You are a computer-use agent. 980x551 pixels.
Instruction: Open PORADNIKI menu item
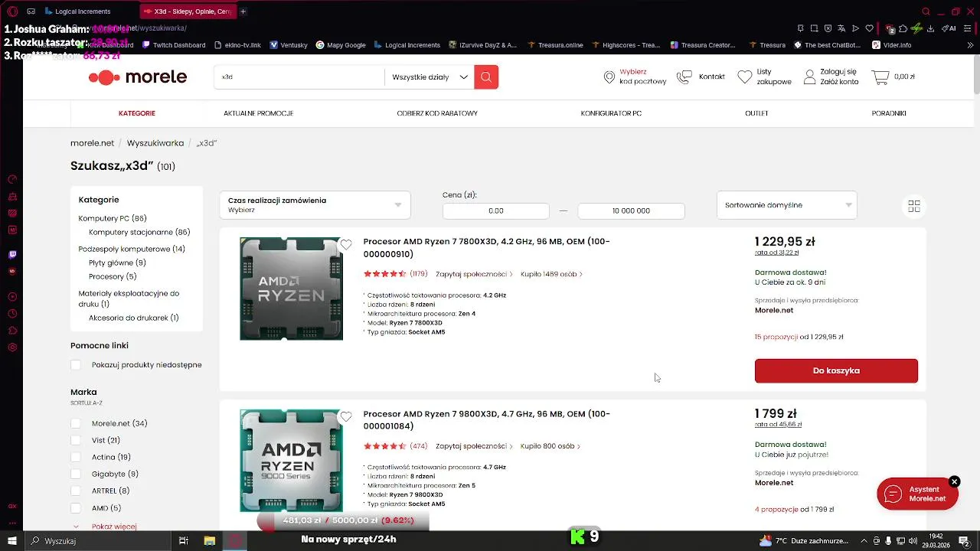[889, 113]
